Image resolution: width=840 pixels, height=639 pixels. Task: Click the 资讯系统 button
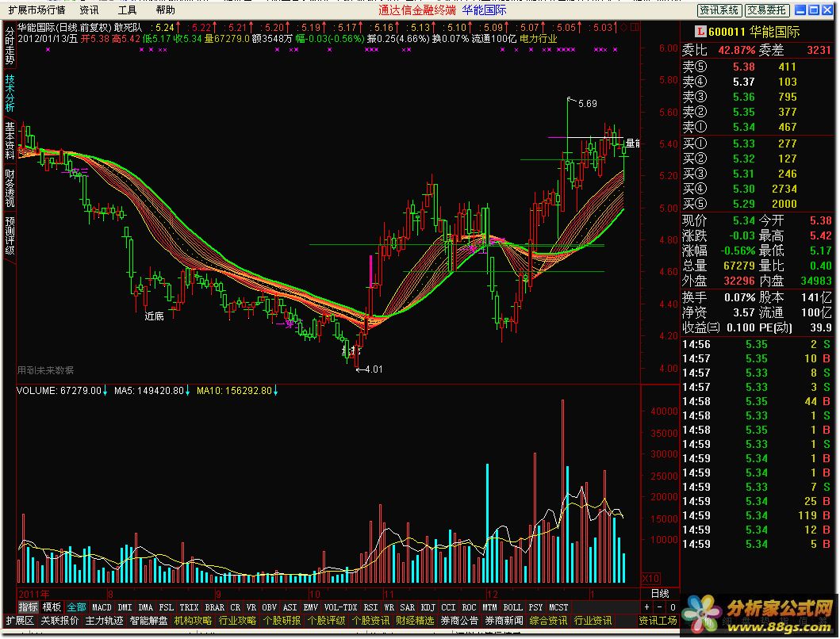(719, 10)
